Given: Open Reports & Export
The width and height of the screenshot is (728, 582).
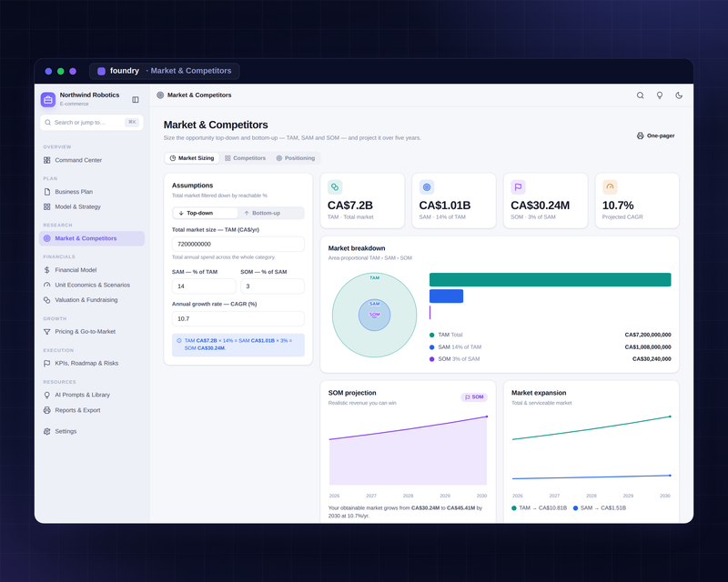Looking at the screenshot, I should point(92,410).
